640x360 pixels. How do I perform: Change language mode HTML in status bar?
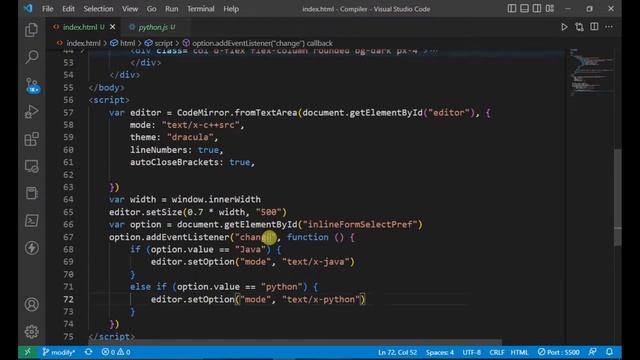(x=519, y=352)
